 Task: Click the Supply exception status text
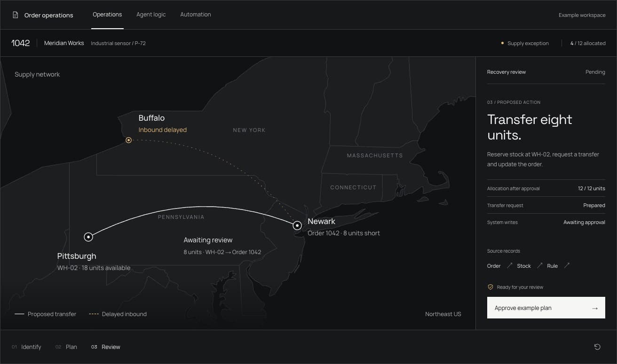[528, 43]
